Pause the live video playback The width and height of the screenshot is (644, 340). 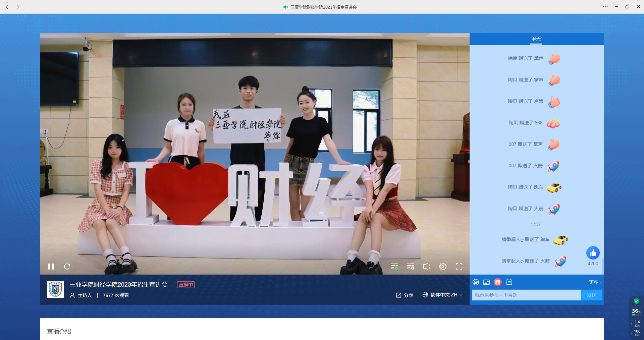tap(51, 267)
